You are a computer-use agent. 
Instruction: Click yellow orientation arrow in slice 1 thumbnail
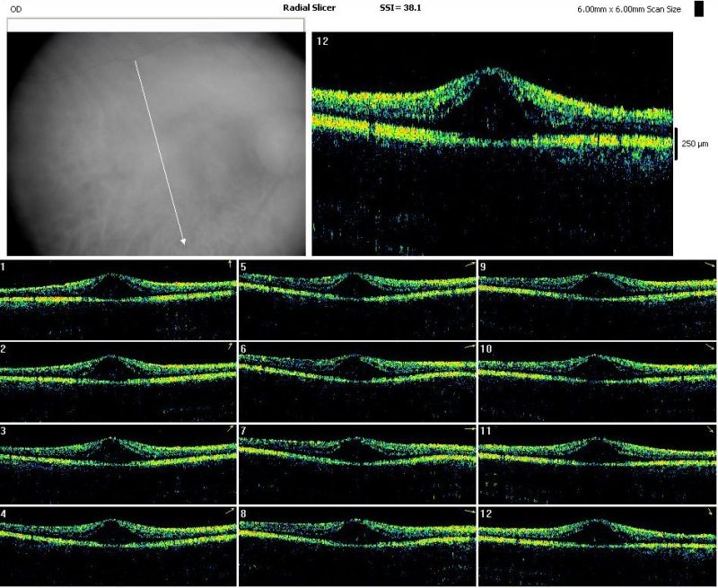pos(230,264)
